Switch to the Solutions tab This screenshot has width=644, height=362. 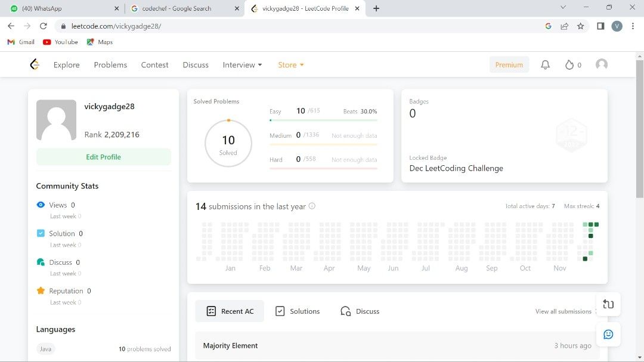tap(298, 311)
